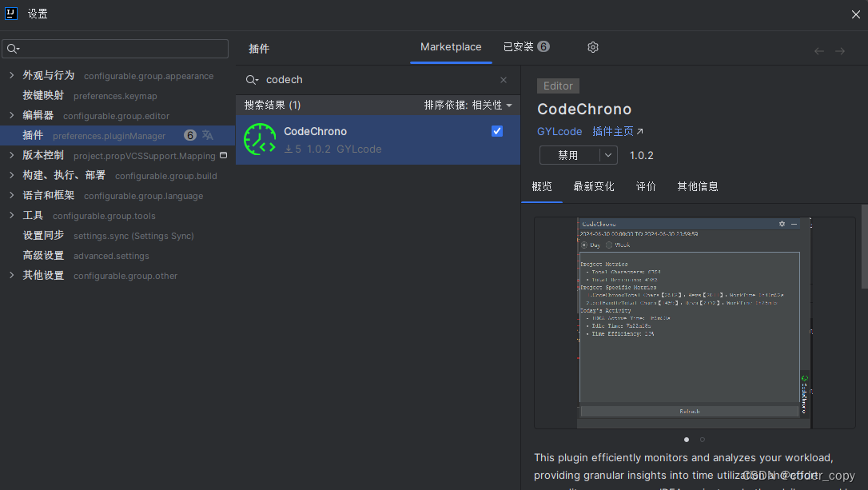Select the CodeChrono search result row

[378, 140]
